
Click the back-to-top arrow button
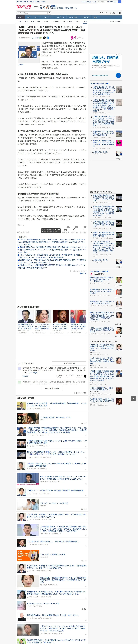point(133,398)
